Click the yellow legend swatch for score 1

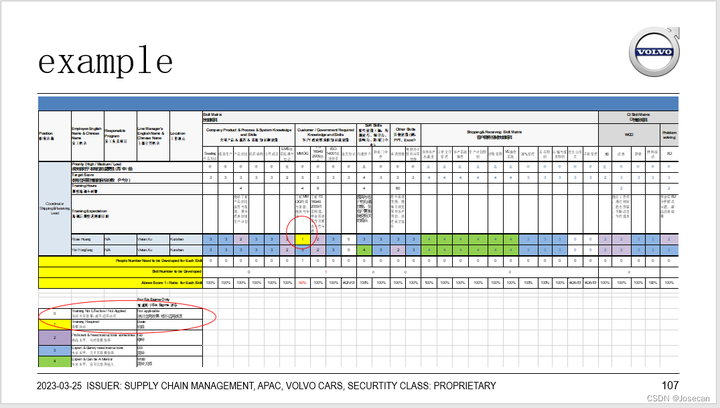pos(55,324)
